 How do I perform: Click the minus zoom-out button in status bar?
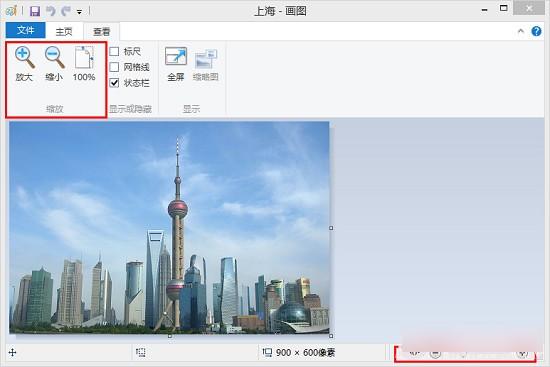(435, 354)
